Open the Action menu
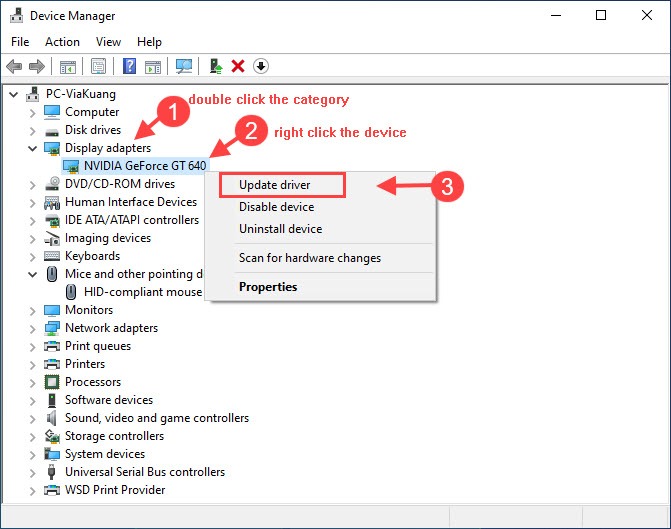 pos(62,42)
